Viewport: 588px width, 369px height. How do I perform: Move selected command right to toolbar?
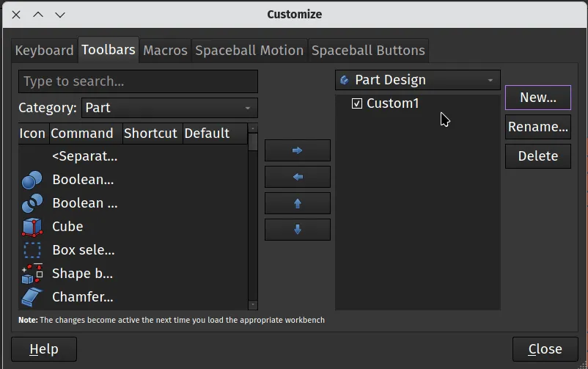tap(298, 150)
